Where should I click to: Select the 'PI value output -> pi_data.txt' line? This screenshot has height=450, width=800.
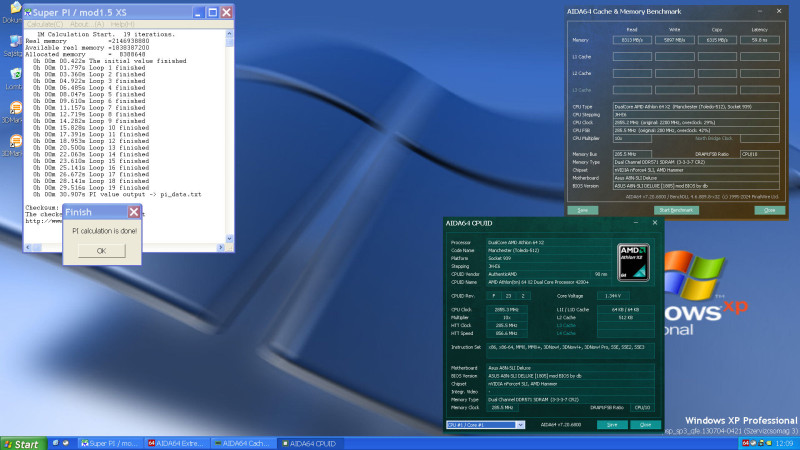pos(117,194)
